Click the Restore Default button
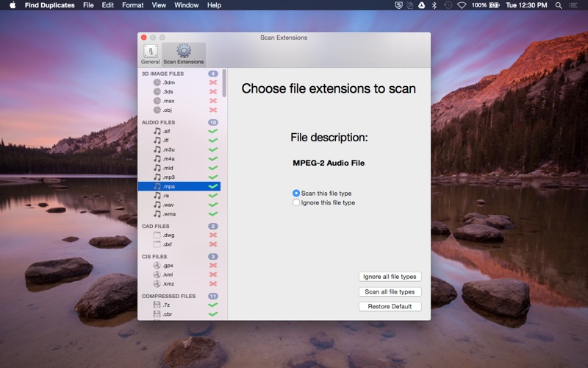 [x=390, y=307]
